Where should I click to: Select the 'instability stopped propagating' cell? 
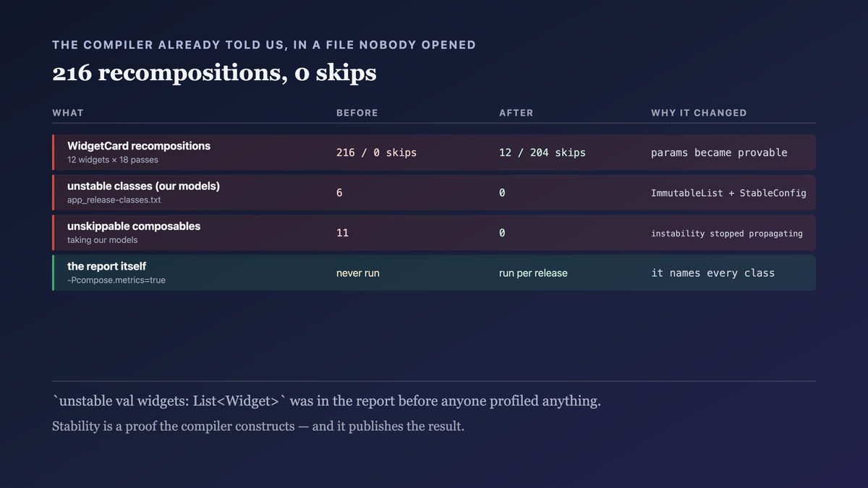click(x=727, y=234)
